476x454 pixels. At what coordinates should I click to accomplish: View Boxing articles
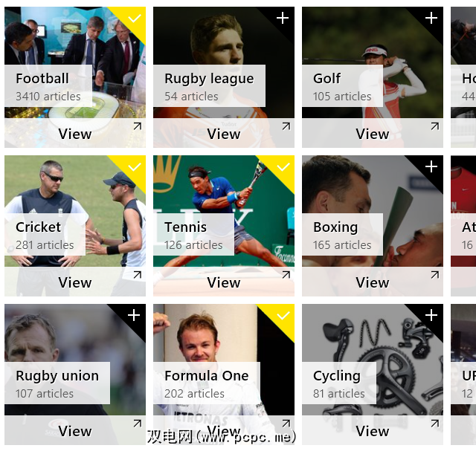pyautogui.click(x=373, y=282)
